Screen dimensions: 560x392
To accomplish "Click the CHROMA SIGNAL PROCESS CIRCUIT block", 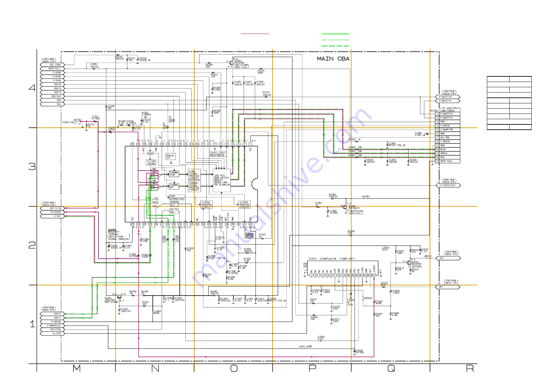I will tap(194, 186).
